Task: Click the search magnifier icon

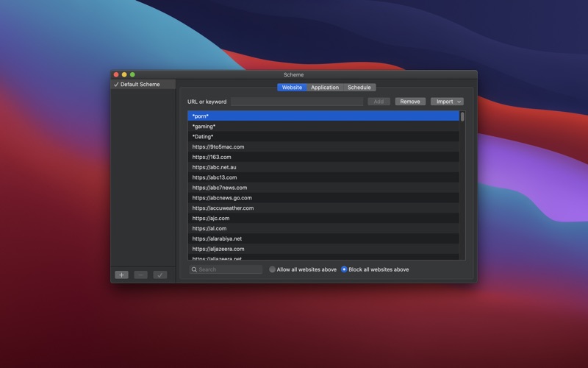Action: coord(194,269)
